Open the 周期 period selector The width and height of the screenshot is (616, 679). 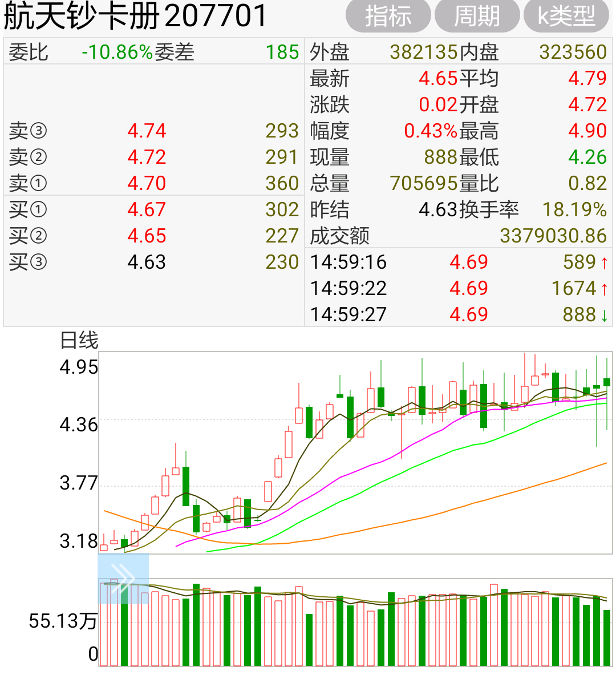[477, 16]
